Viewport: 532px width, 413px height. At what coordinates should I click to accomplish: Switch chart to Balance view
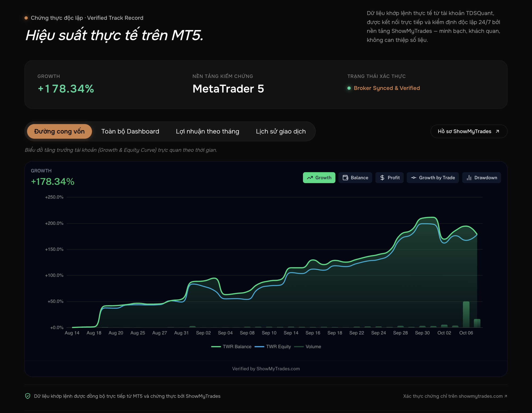[x=355, y=178]
